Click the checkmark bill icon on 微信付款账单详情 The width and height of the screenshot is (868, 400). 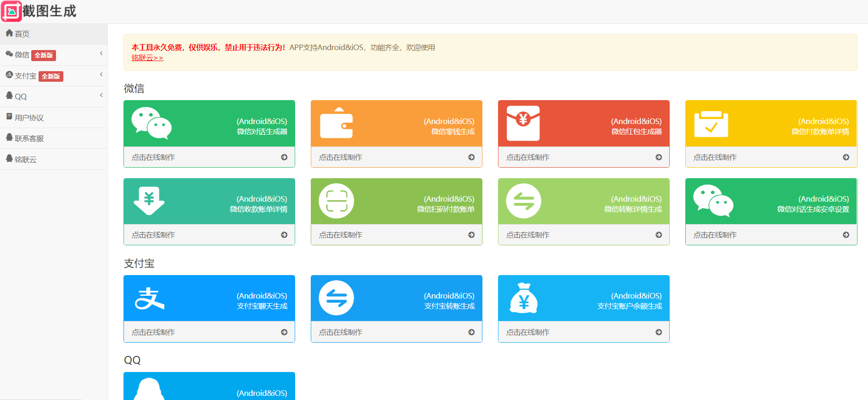pyautogui.click(x=711, y=124)
